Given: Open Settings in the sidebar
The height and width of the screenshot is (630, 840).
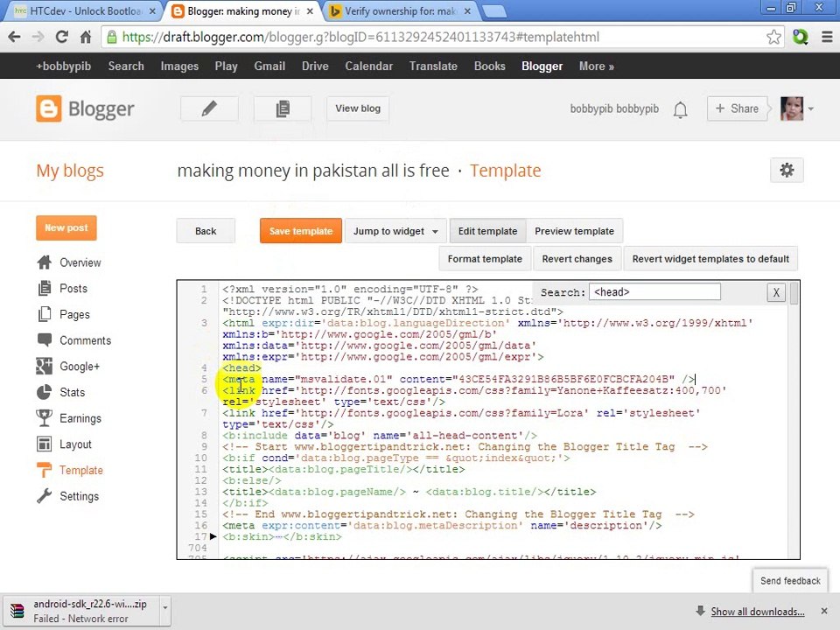Looking at the screenshot, I should pos(79,496).
